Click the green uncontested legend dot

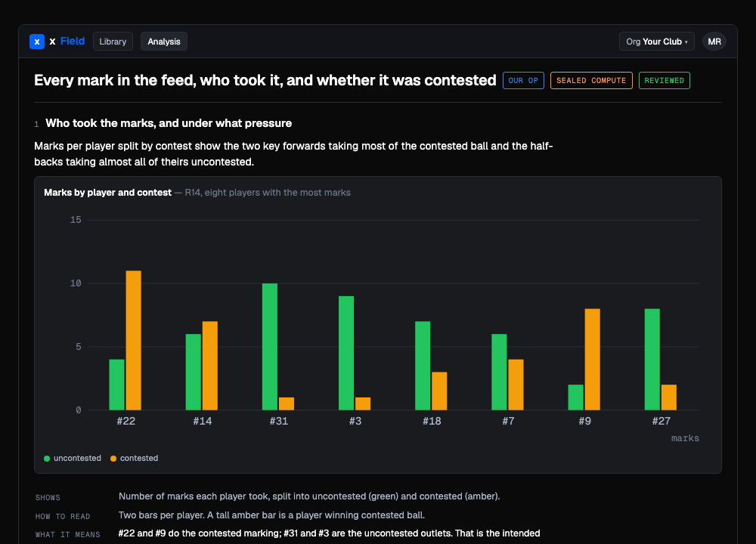[x=47, y=459]
